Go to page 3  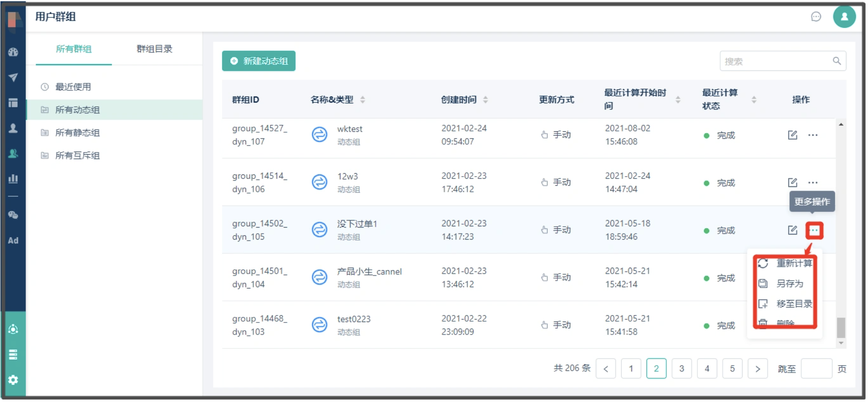click(x=682, y=368)
